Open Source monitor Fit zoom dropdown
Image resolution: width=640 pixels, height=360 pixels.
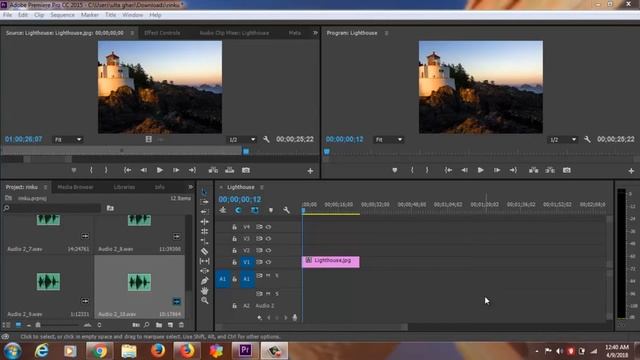[x=68, y=140]
